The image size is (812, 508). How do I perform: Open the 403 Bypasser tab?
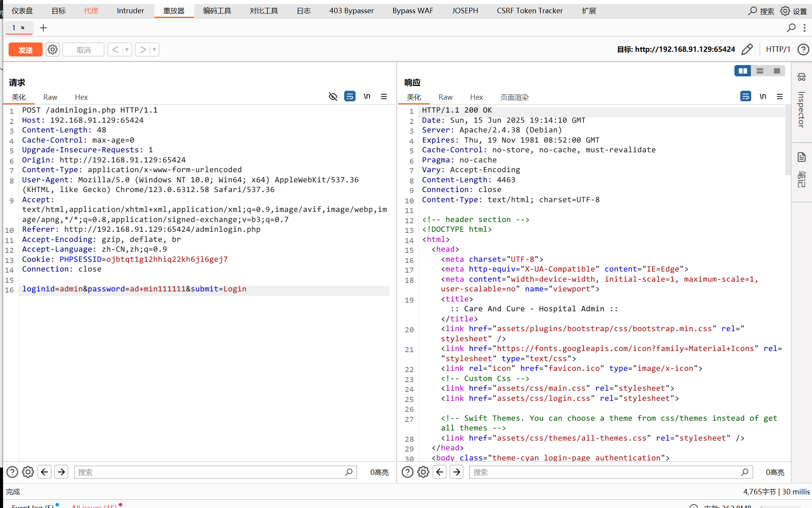351,11
